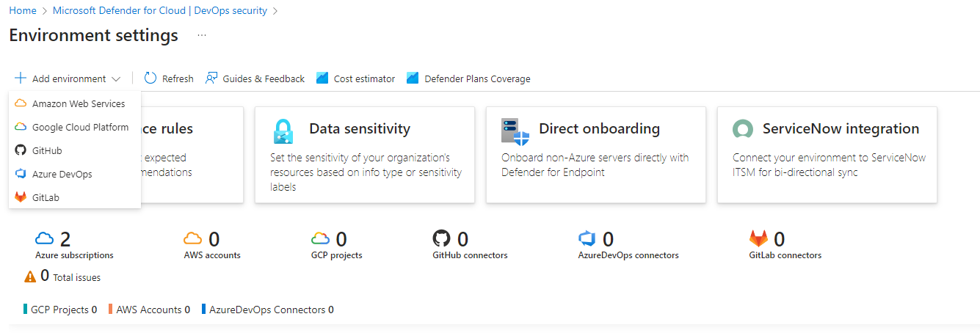Screen dimensions: 980x333
Task: Select Amazon Web Services from menu
Action: coord(78,103)
